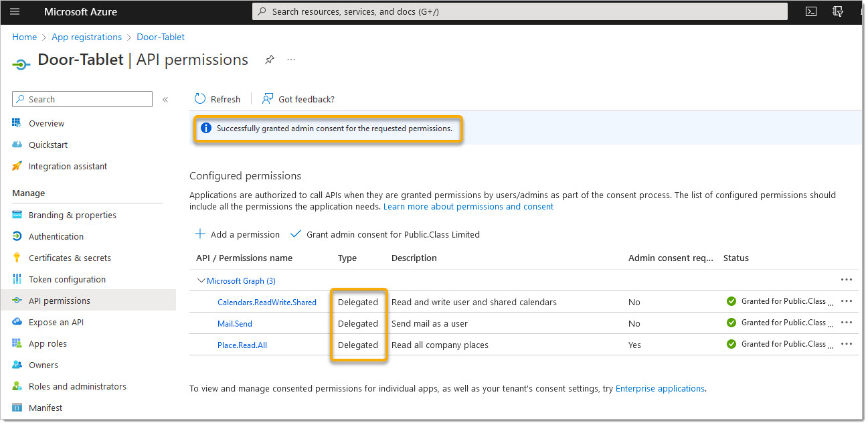Open the more options ellipsis beside title
Image resolution: width=868 pixels, height=425 pixels.
click(x=291, y=60)
